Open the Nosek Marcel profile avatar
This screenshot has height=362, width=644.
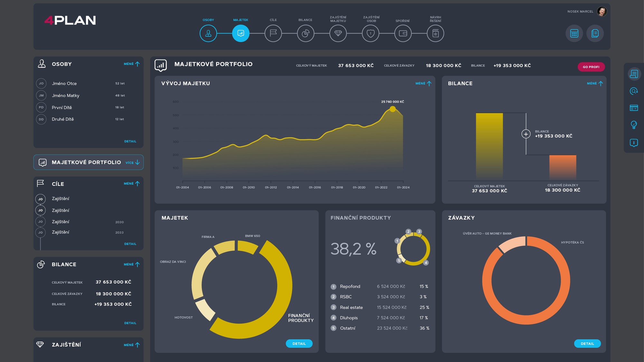click(x=601, y=12)
